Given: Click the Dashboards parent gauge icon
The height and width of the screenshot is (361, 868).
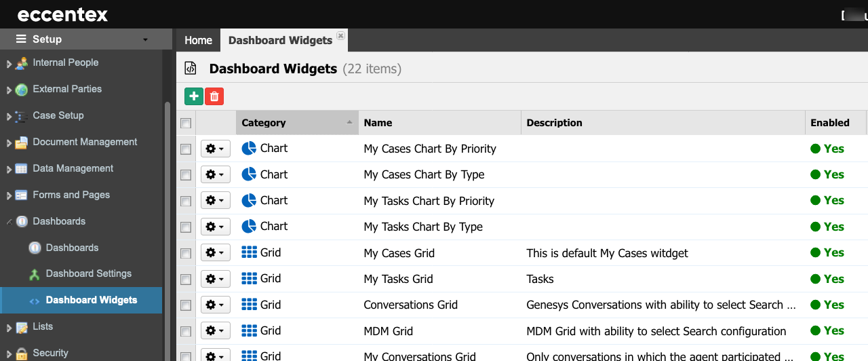Looking at the screenshot, I should click(x=22, y=221).
